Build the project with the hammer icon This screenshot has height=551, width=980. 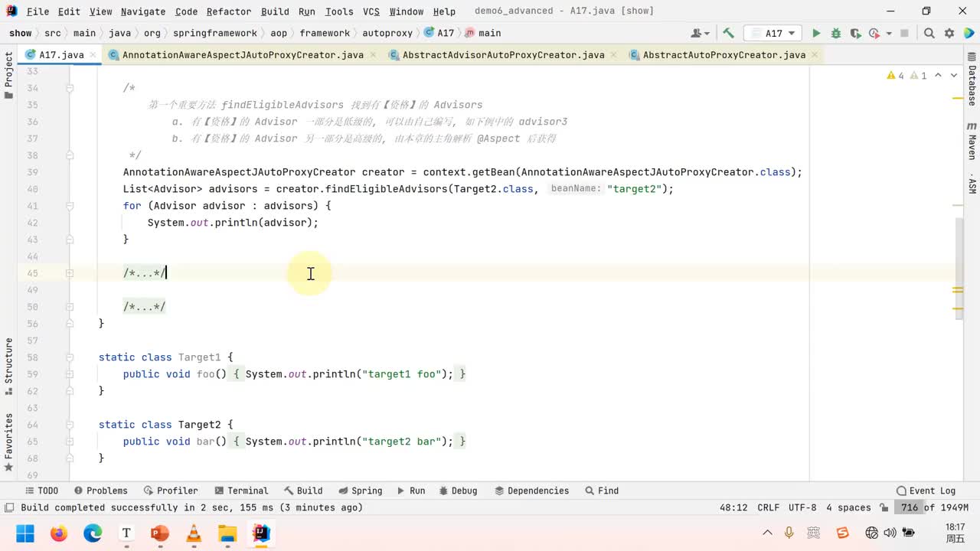[728, 33]
